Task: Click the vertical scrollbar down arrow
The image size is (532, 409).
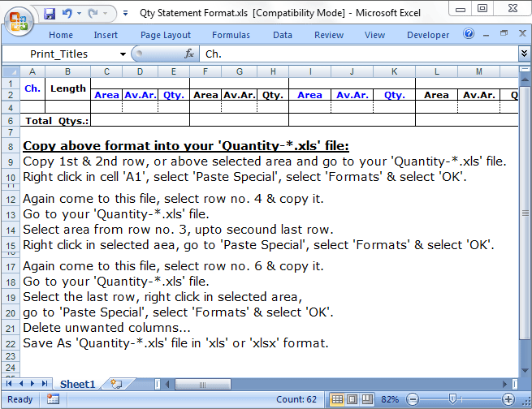Action: 525,370
